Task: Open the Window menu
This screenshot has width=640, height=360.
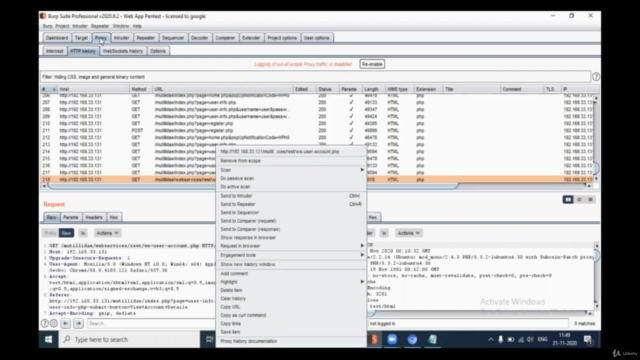Action: point(120,26)
